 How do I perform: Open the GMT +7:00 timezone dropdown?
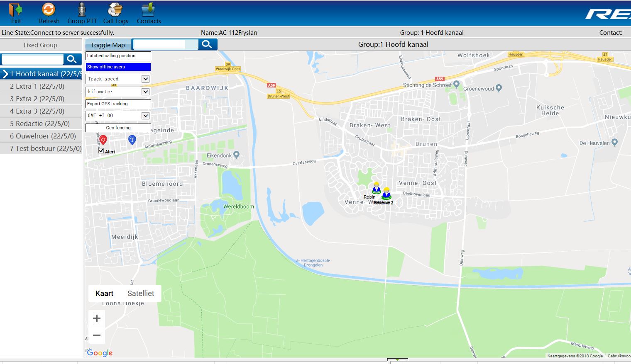coord(118,116)
